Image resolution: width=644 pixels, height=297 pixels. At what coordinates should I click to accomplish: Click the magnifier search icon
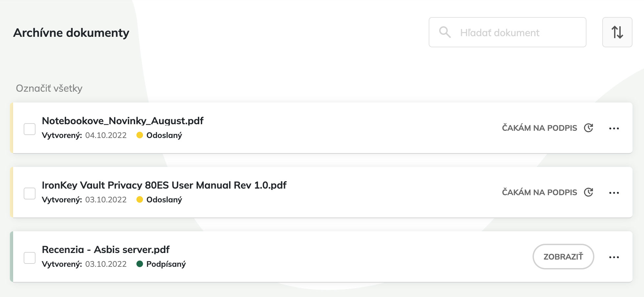(445, 32)
